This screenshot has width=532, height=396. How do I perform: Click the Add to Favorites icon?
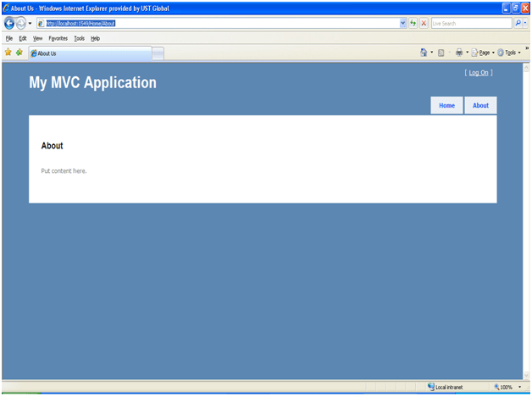tap(19, 53)
